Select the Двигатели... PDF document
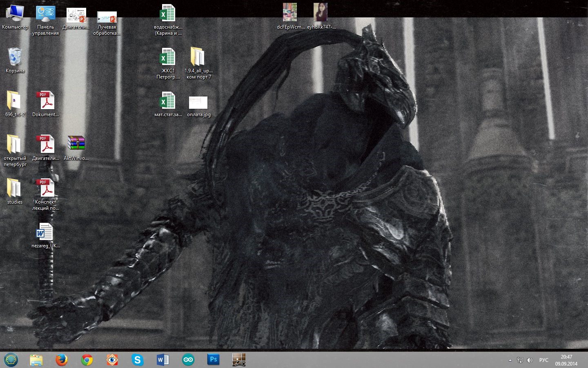Screen dimensions: 588x368 [x=45, y=148]
